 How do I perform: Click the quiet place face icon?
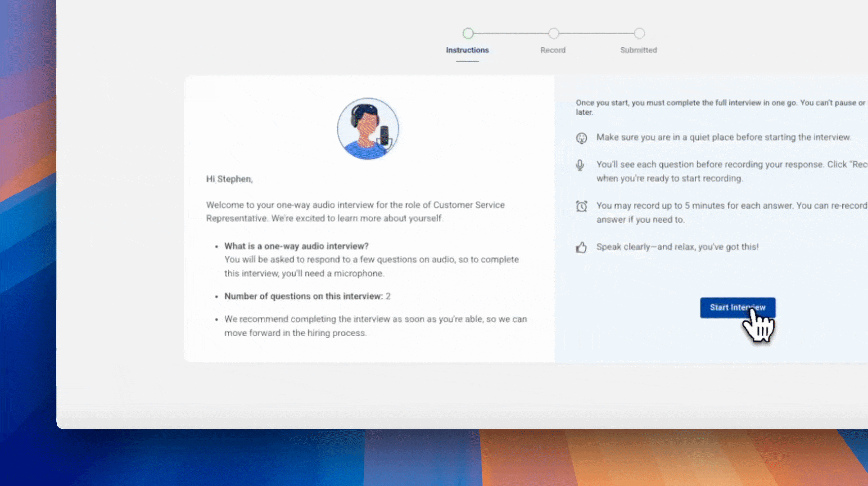pos(581,138)
